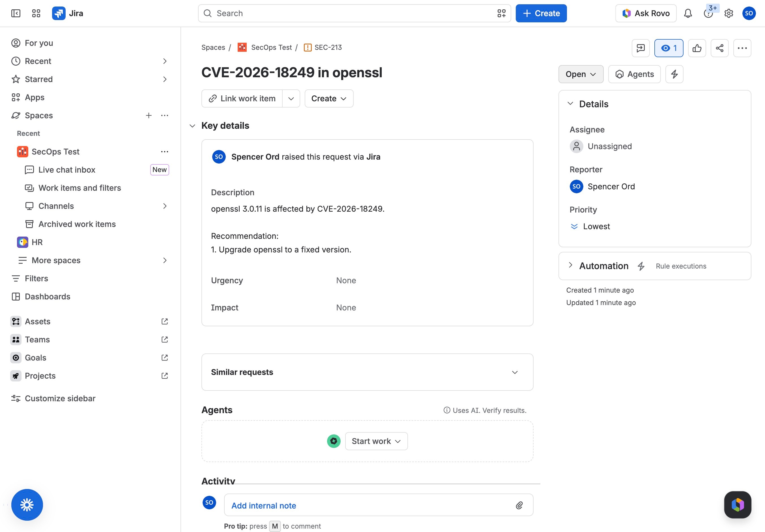Click the blue floating asterisk button
Image resolution: width=765 pixels, height=532 pixels.
tap(27, 505)
